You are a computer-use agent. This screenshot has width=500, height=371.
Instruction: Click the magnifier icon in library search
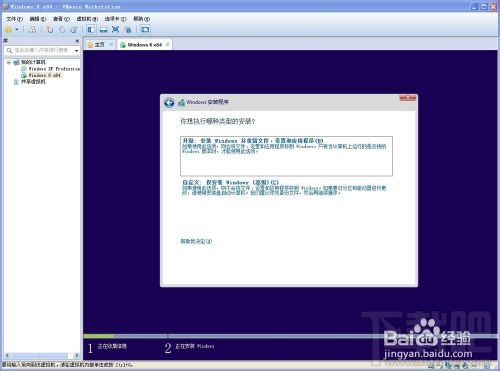coord(9,51)
